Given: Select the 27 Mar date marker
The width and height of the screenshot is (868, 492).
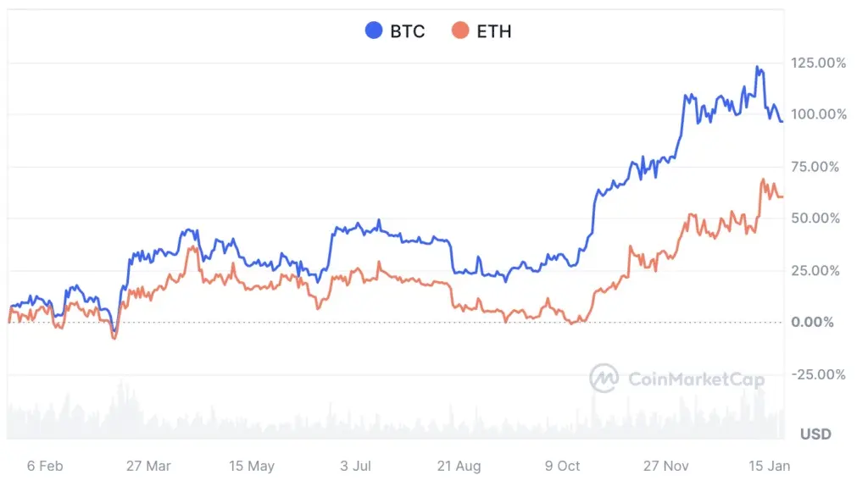Looking at the screenshot, I should pyautogui.click(x=148, y=466).
